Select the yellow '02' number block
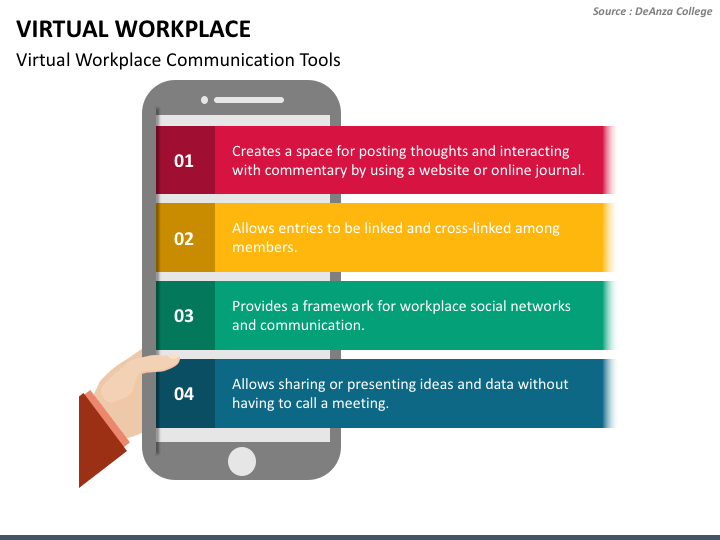The height and width of the screenshot is (540, 720). pos(185,238)
